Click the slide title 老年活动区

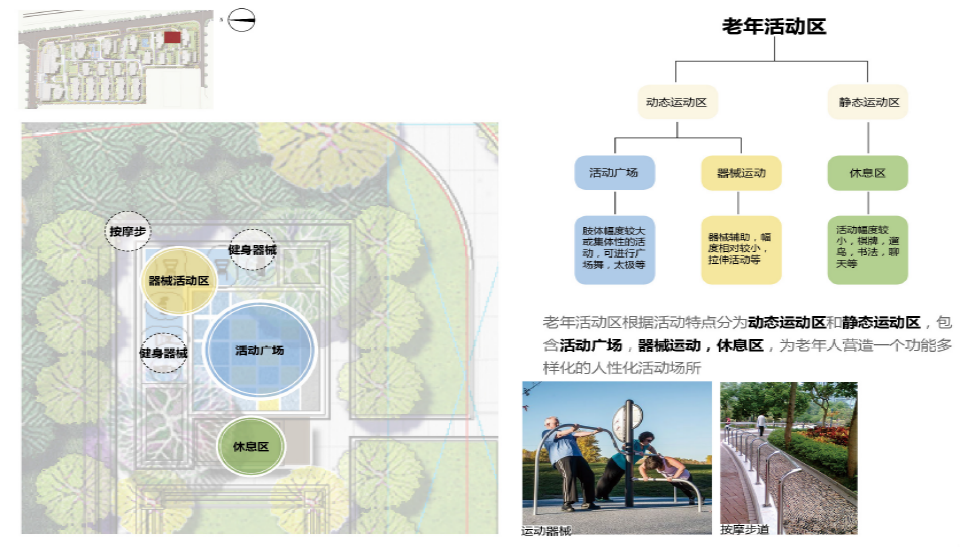tap(774, 26)
